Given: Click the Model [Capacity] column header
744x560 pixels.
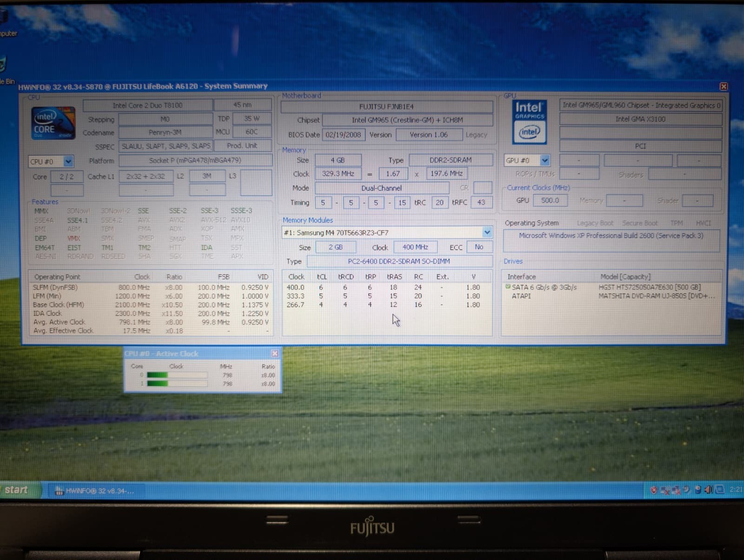Looking at the screenshot, I should [x=625, y=277].
